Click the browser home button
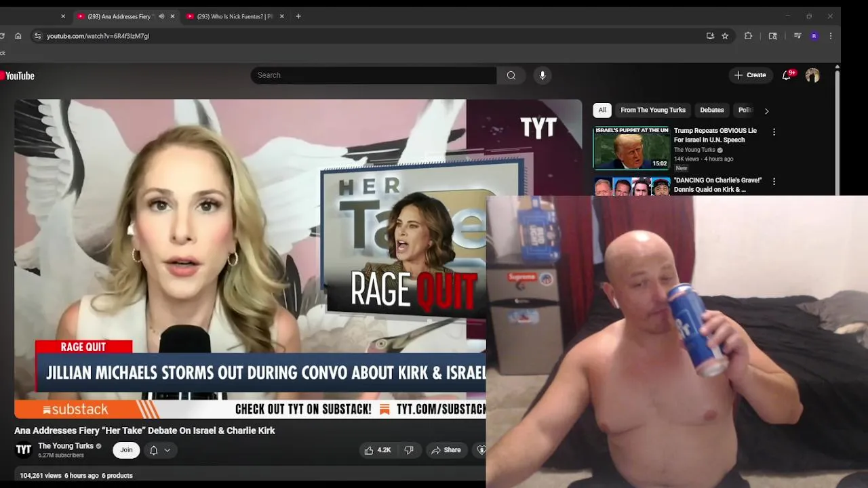The height and width of the screenshot is (488, 868). [x=18, y=36]
